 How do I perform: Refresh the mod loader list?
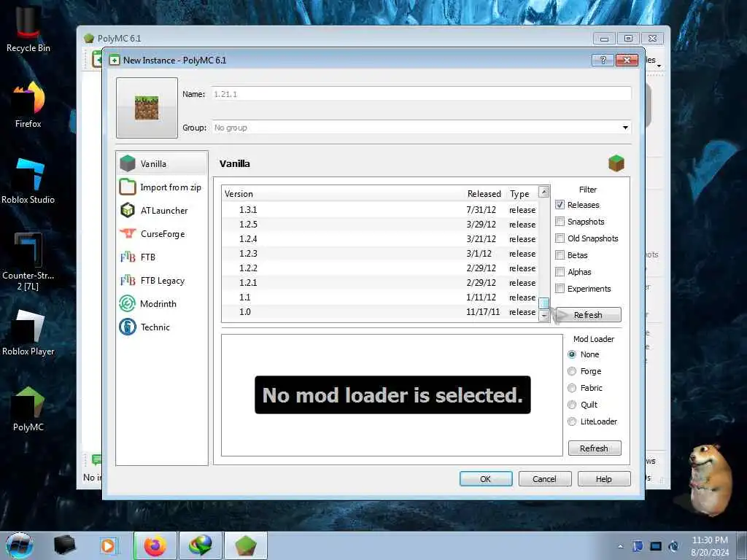point(595,448)
